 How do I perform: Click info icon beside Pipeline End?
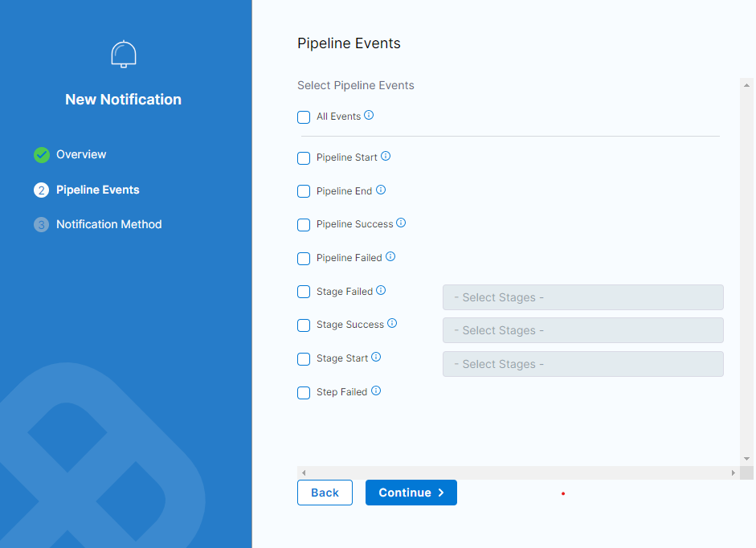[x=381, y=190]
